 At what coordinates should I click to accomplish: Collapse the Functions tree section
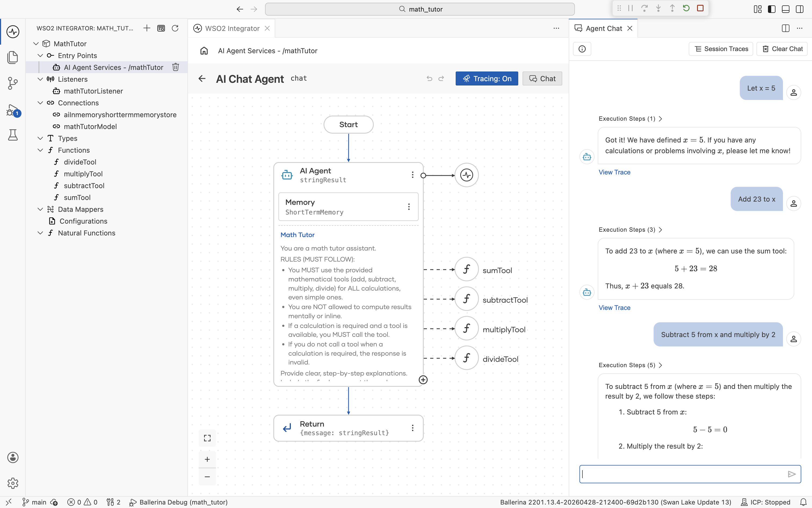pyautogui.click(x=41, y=150)
